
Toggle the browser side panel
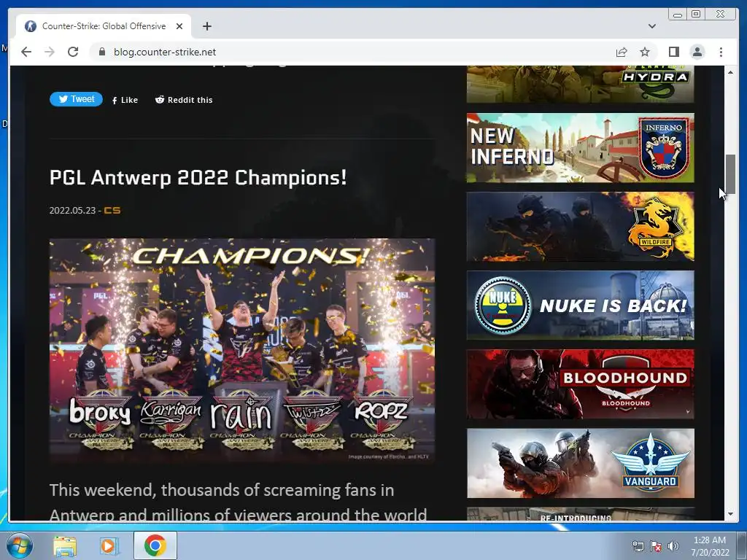coord(673,52)
